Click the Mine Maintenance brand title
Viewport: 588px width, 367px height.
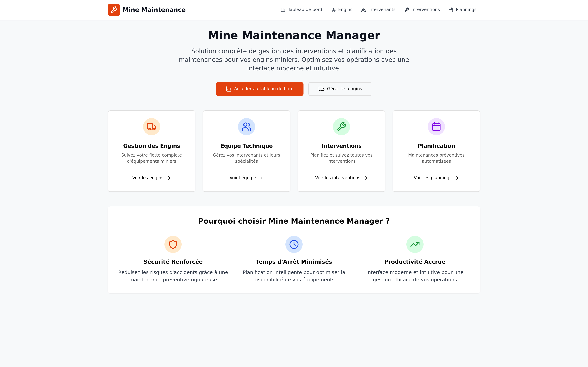[x=154, y=10]
